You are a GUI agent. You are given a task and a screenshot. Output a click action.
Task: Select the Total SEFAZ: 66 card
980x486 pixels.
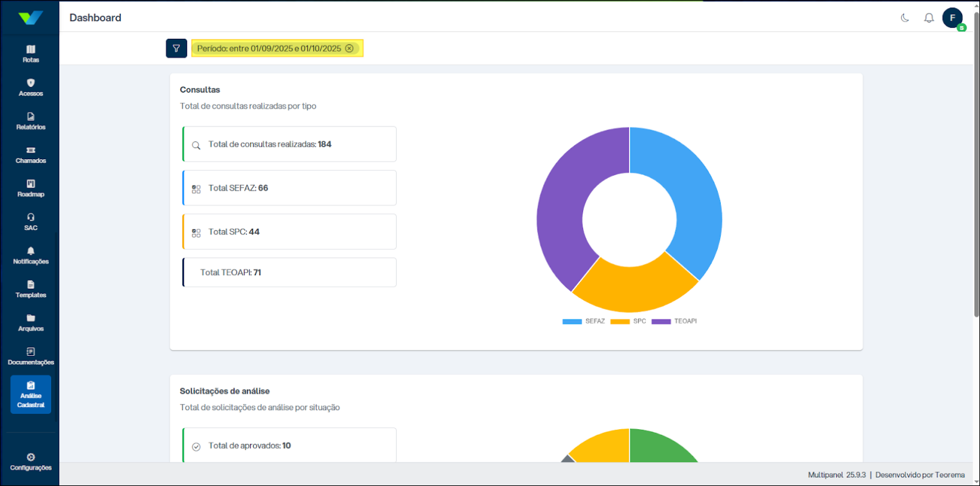[289, 188]
